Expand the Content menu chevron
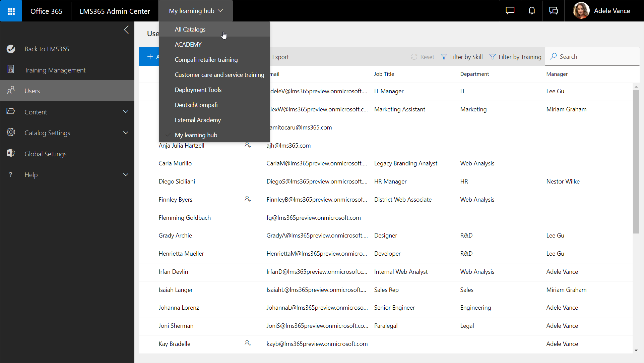Viewport: 644px width, 363px height. coord(126,112)
